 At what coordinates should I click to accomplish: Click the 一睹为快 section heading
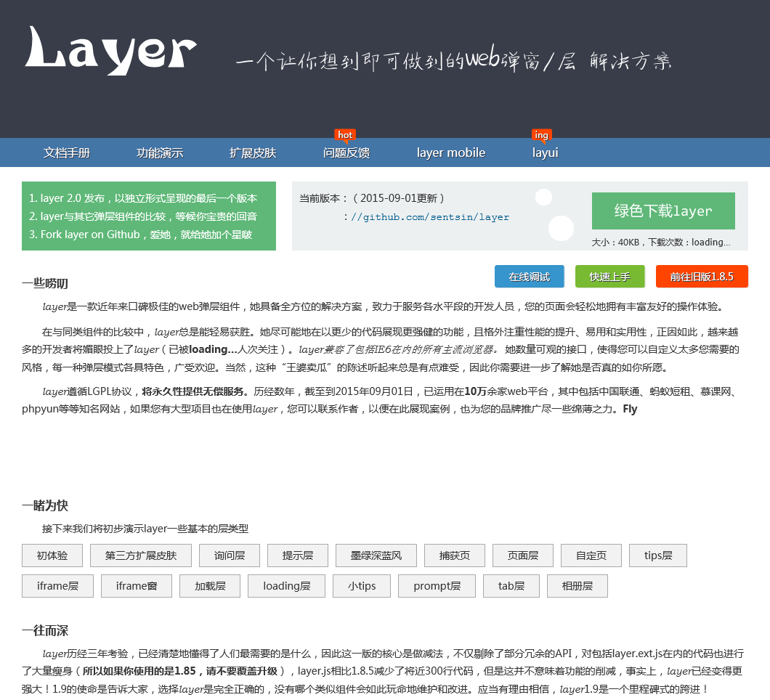click(x=45, y=505)
